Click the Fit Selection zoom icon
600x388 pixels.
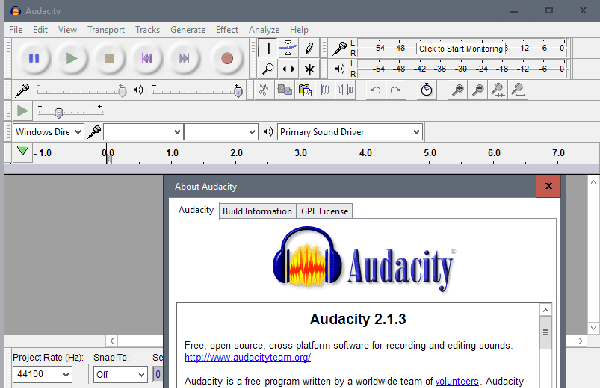(x=497, y=90)
